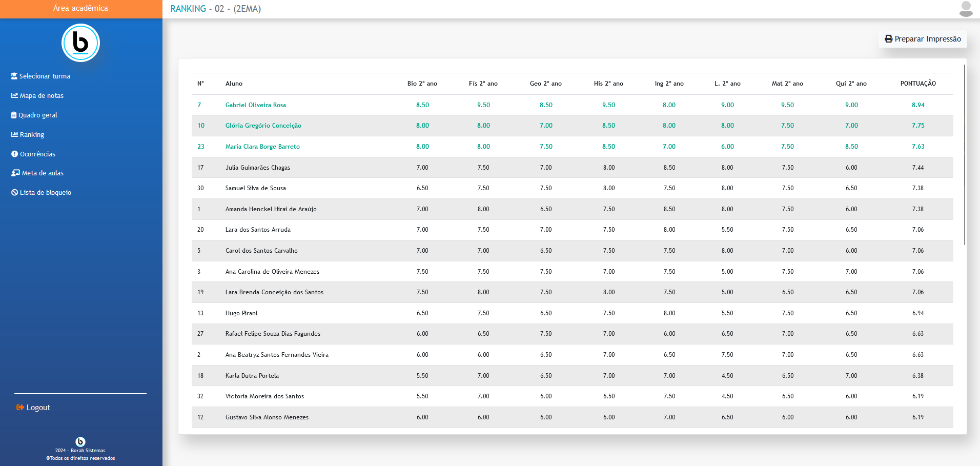Click the printer icon on Preparar Impressão
The height and width of the screenshot is (466, 980).
888,39
